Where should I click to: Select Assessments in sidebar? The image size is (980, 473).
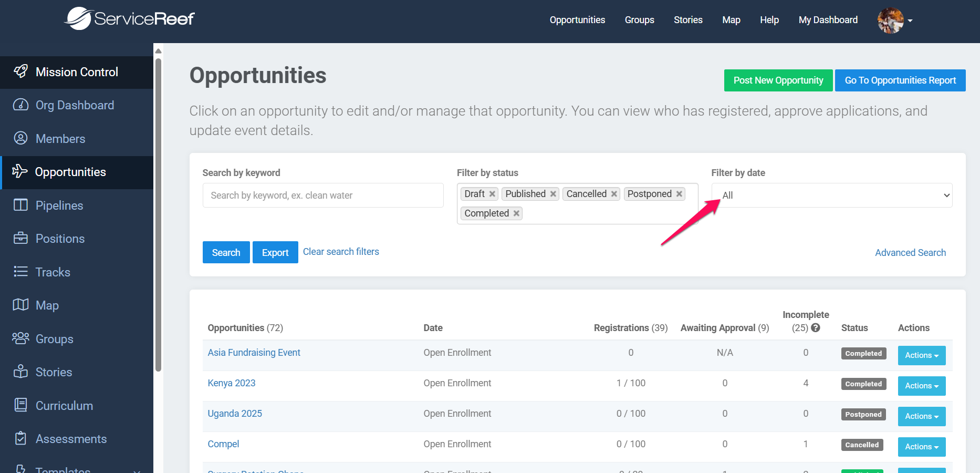77,439
